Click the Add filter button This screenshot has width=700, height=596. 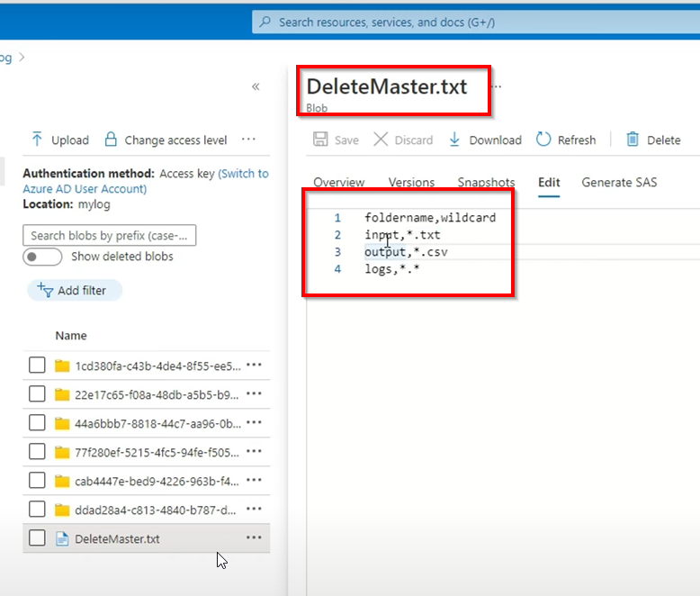[75, 291]
